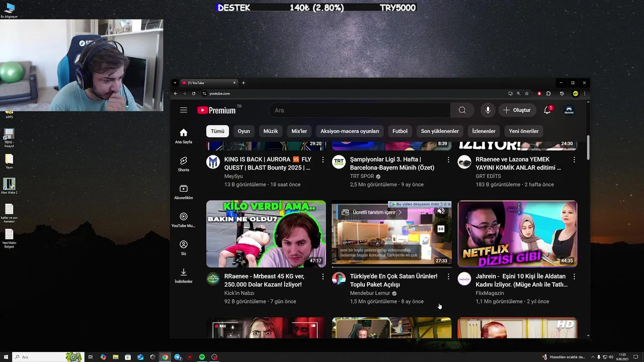
Task: Open YouTube Music sidebar entry
Action: tap(184, 220)
